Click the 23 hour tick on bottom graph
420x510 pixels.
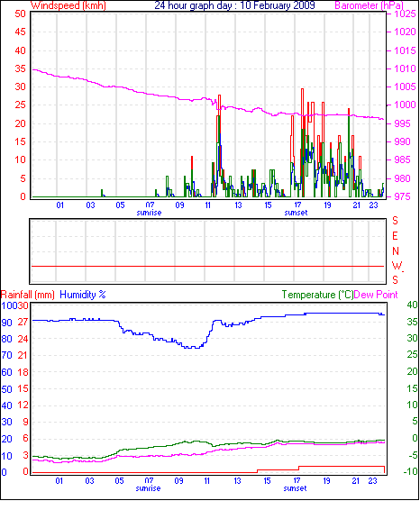[x=372, y=481]
